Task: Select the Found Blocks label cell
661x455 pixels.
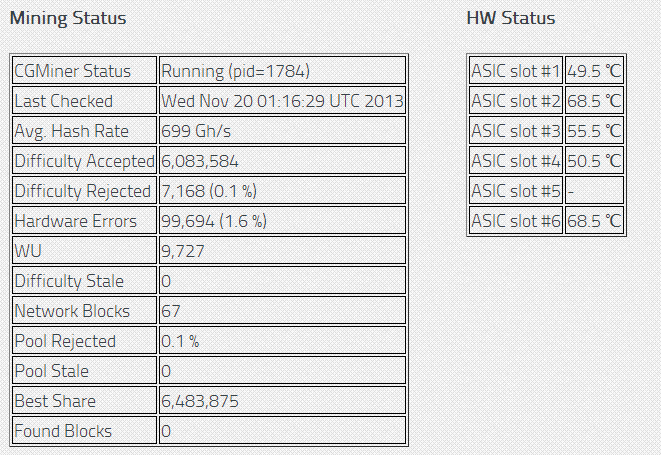Action: 84,430
